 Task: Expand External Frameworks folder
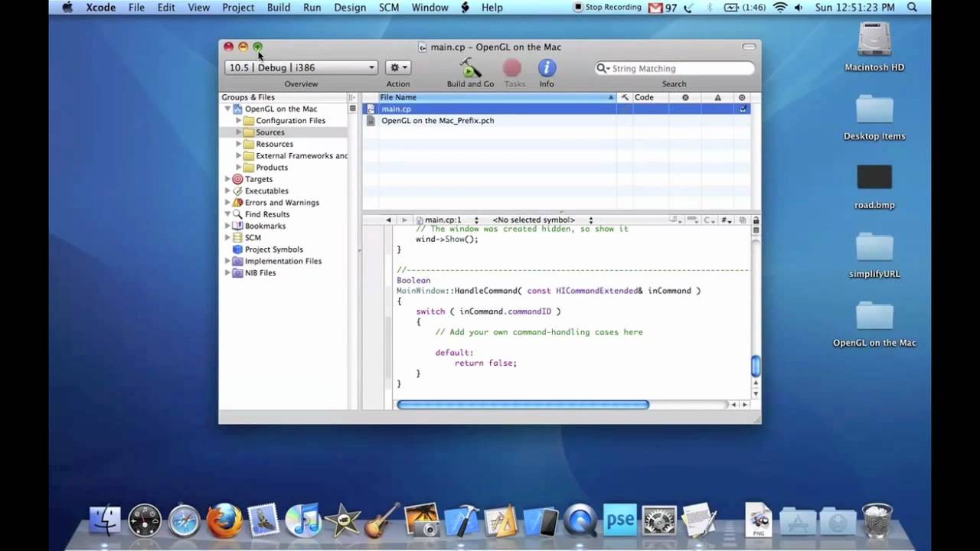[239, 155]
